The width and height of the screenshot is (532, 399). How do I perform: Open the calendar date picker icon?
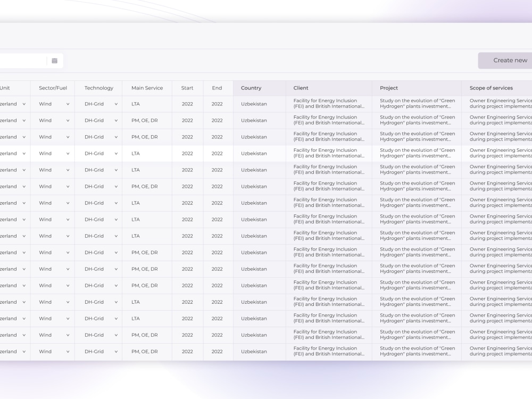(54, 60)
